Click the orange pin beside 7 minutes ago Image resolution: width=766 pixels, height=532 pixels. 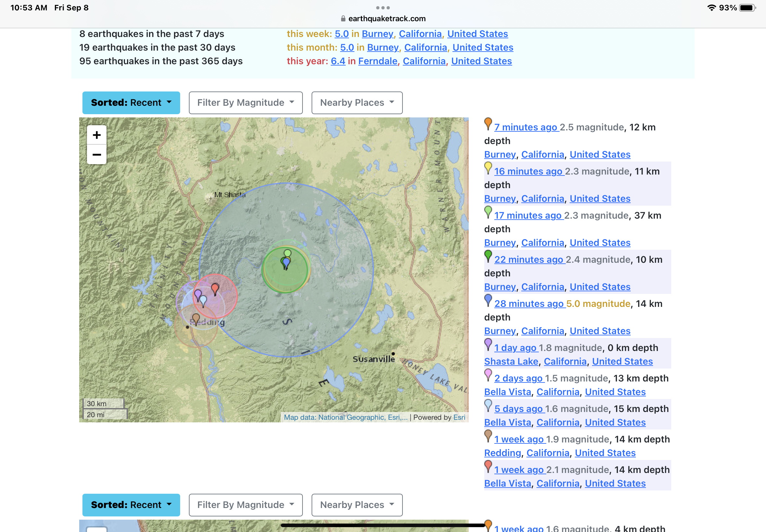488,124
